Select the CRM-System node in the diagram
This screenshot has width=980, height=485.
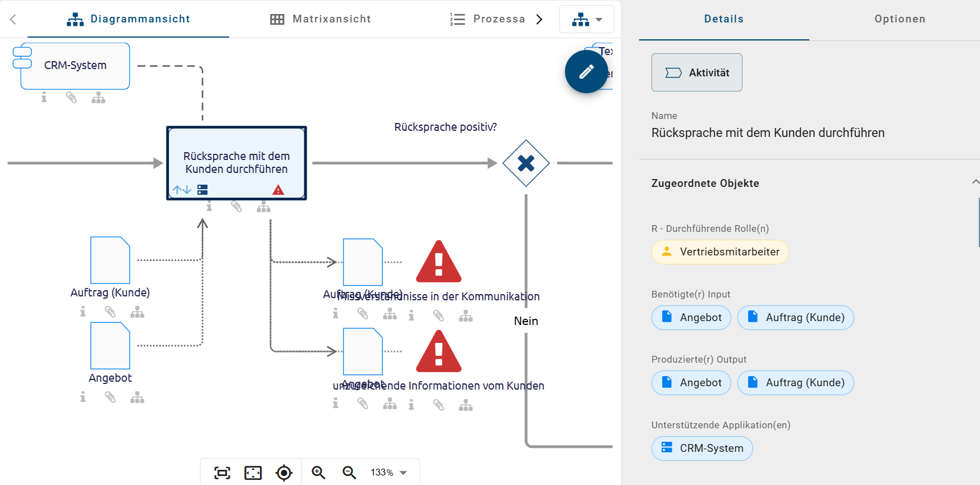75,66
